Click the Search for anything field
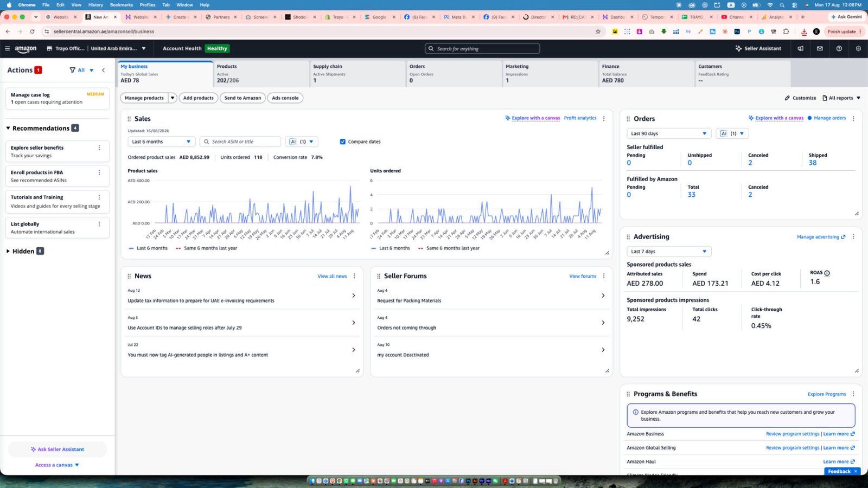Viewport: 868px width, 488px height. pos(482,49)
